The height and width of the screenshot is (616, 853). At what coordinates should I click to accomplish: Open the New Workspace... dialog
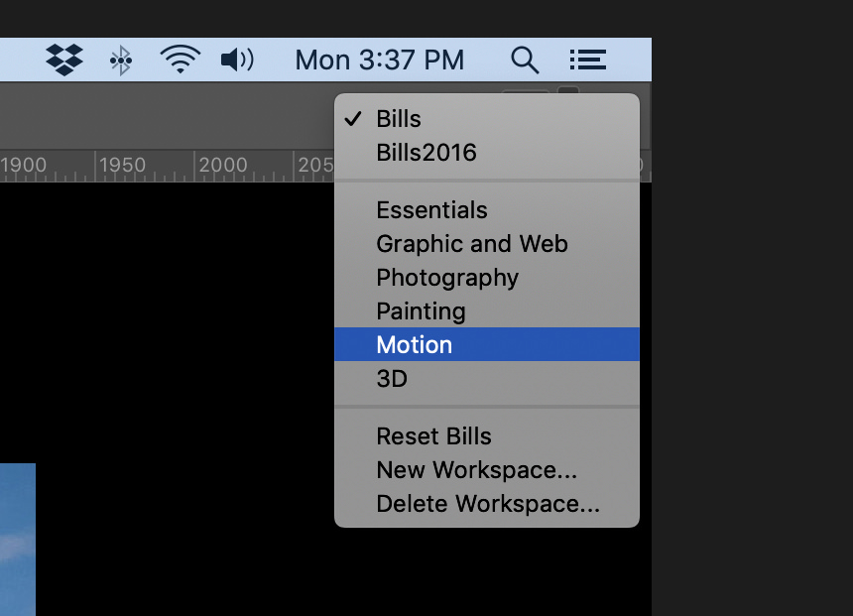tap(487, 470)
